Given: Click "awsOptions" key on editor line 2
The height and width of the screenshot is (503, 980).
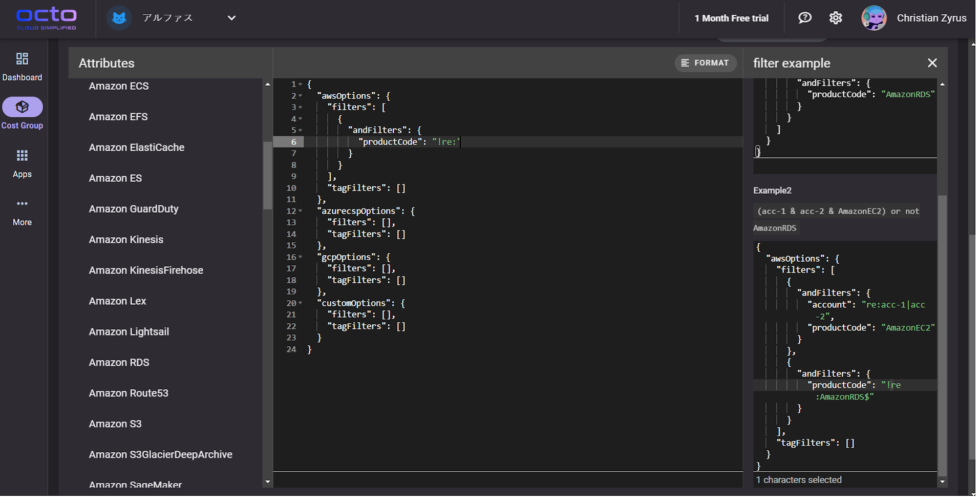Looking at the screenshot, I should point(348,96).
